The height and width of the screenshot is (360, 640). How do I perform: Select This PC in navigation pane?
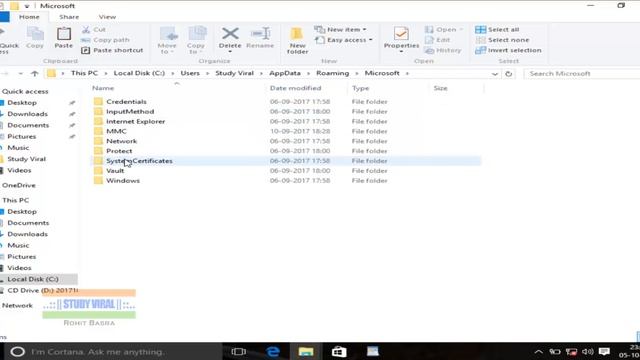click(16, 200)
